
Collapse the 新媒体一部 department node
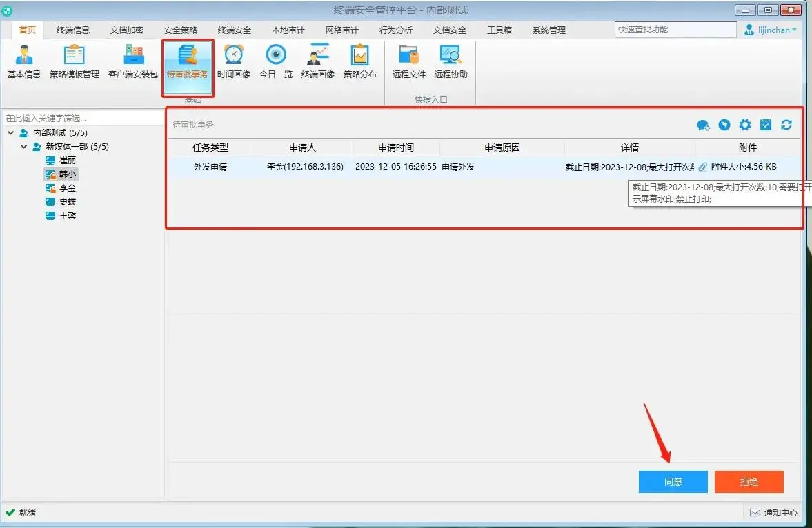(x=23, y=146)
